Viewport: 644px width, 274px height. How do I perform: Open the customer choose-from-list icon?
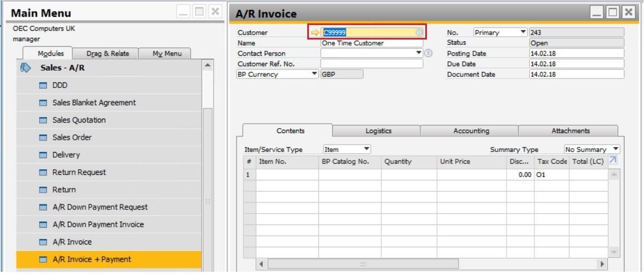(x=419, y=32)
